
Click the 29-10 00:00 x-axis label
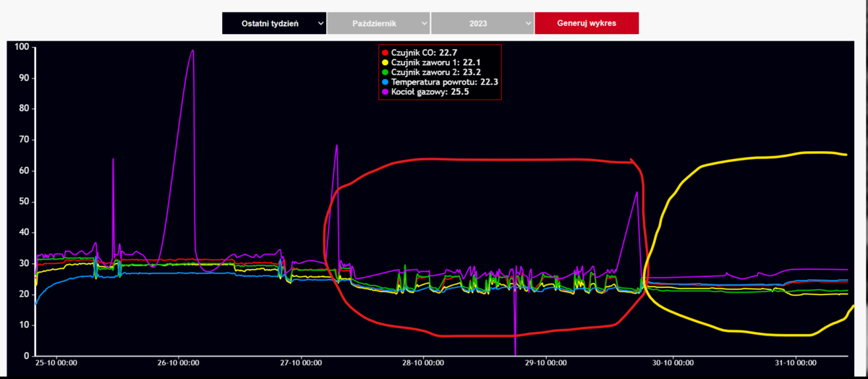pyautogui.click(x=545, y=363)
